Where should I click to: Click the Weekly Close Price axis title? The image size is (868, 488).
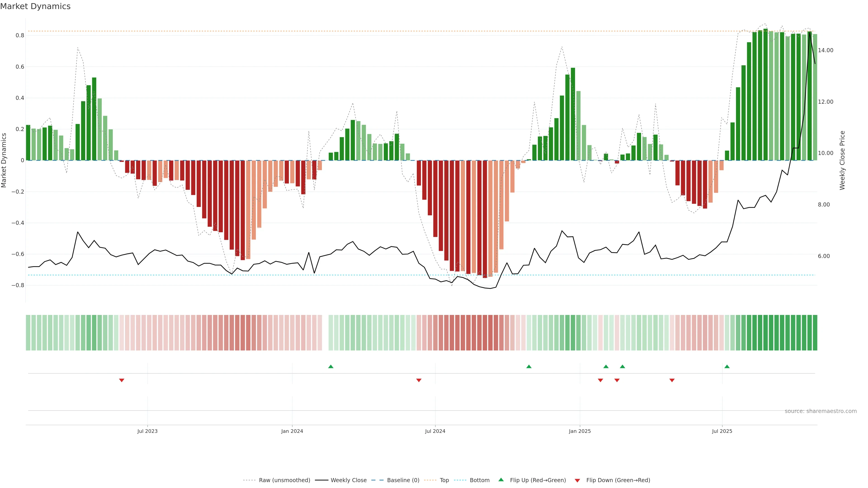842,160
